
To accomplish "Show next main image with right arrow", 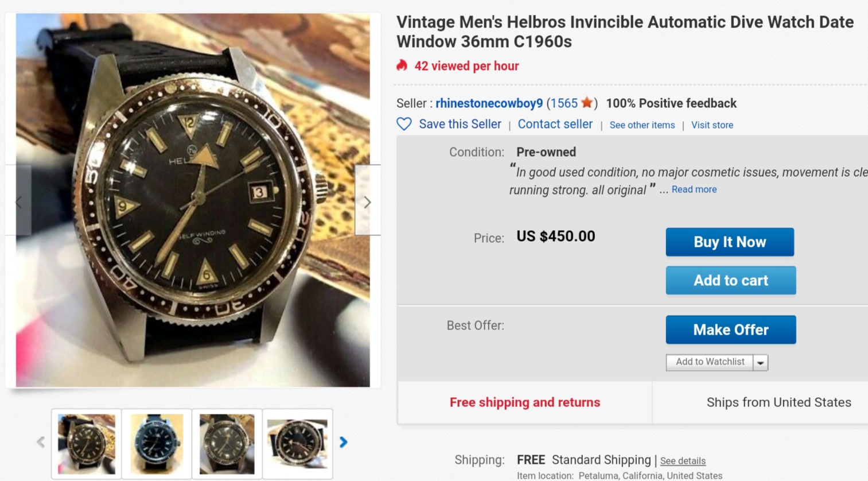I will 368,202.
